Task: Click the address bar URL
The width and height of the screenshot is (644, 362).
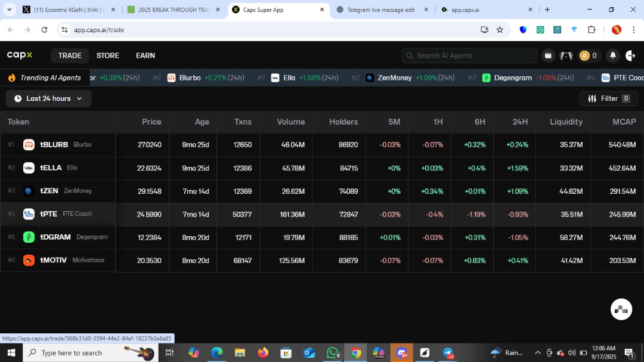Action: click(99, 30)
